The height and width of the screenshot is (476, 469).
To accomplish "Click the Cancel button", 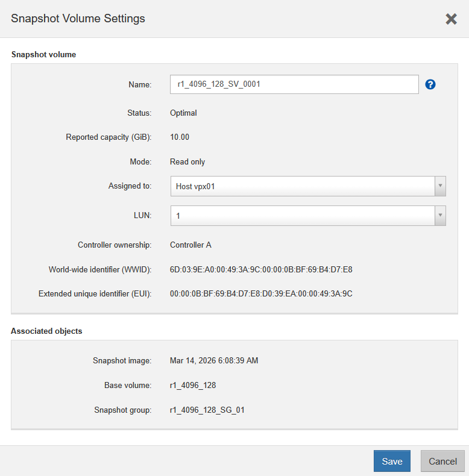I will 442,461.
